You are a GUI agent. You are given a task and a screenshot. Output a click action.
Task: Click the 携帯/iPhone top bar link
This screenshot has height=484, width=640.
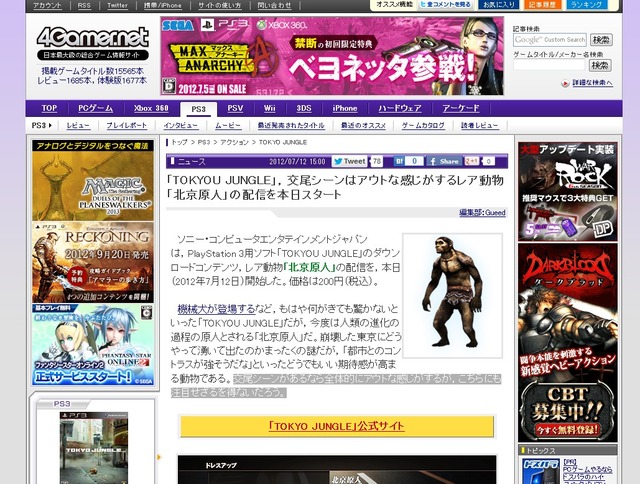click(162, 5)
